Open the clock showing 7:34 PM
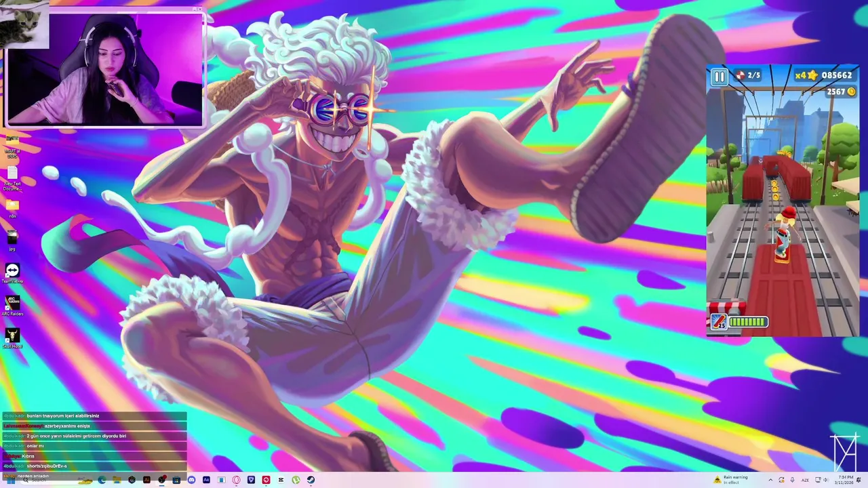The height and width of the screenshot is (488, 868). point(844,480)
